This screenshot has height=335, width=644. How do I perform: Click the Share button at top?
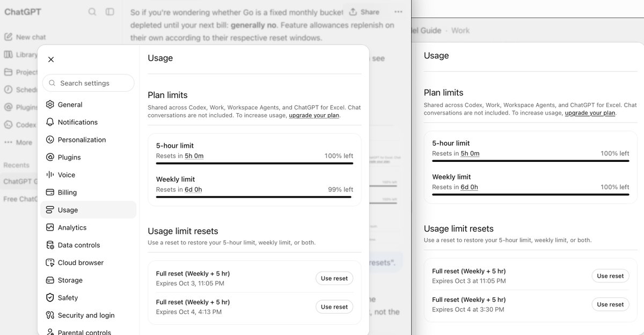point(364,12)
